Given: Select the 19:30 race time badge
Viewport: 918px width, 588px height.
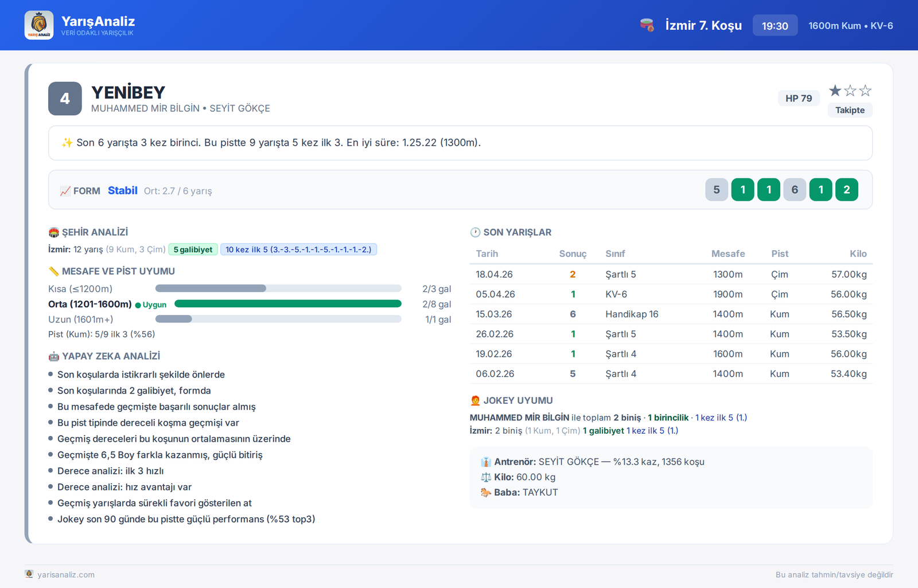Looking at the screenshot, I should (x=775, y=25).
